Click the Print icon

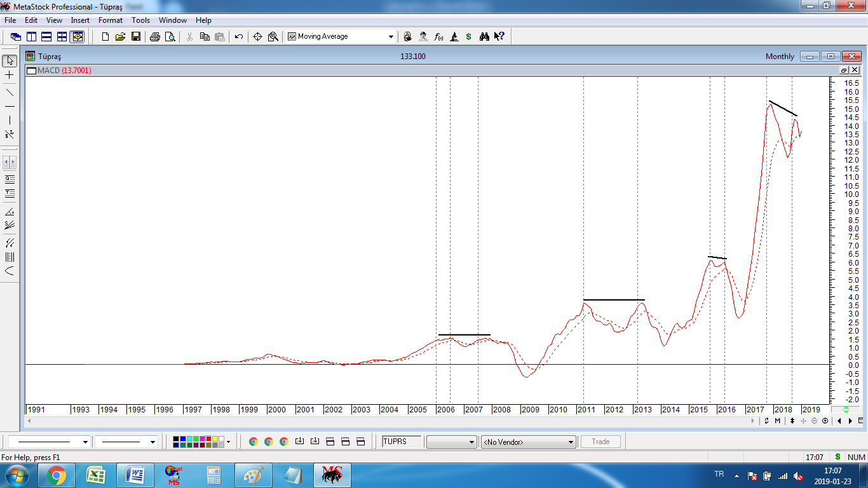pos(154,37)
